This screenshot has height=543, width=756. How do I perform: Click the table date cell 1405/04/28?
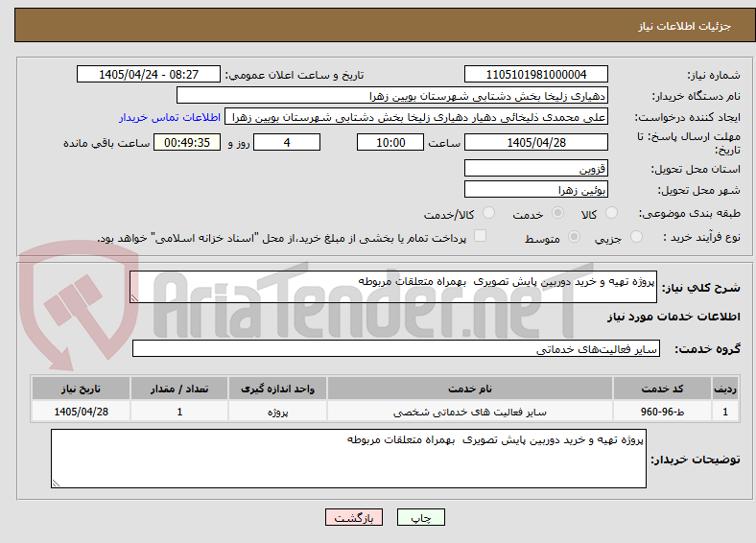coord(81,412)
